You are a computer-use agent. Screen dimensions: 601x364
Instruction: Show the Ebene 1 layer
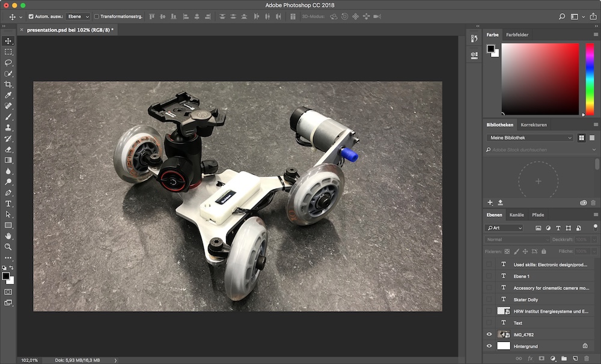489,276
